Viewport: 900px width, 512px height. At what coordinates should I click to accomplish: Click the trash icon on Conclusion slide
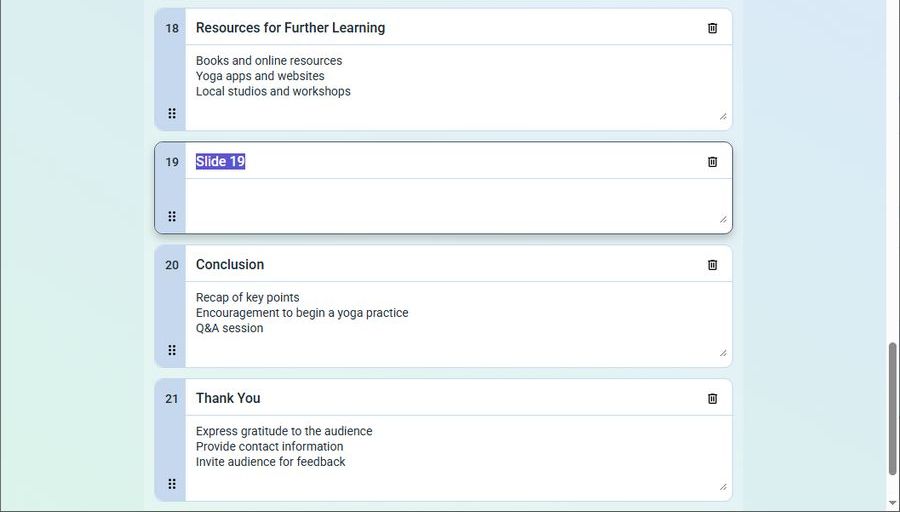click(x=712, y=265)
